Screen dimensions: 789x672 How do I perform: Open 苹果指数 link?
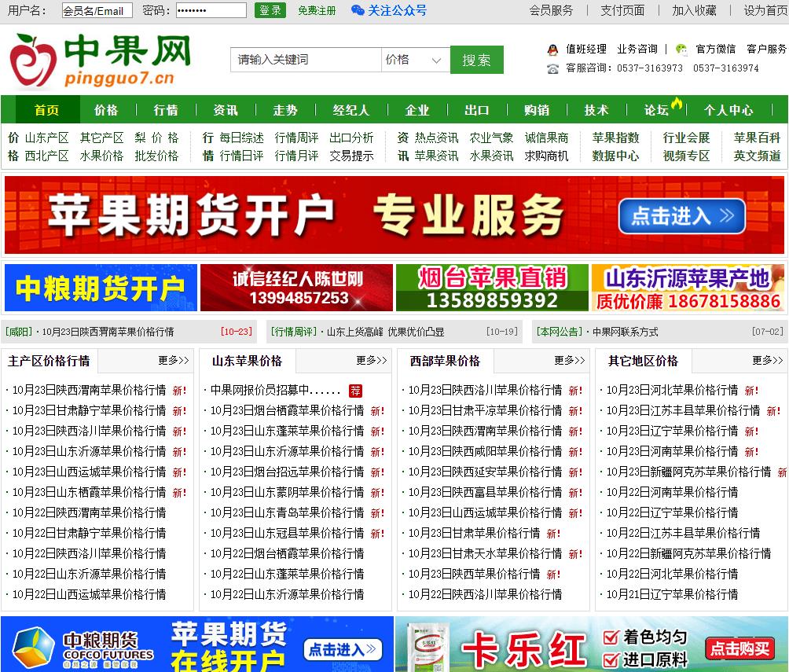[x=615, y=138]
